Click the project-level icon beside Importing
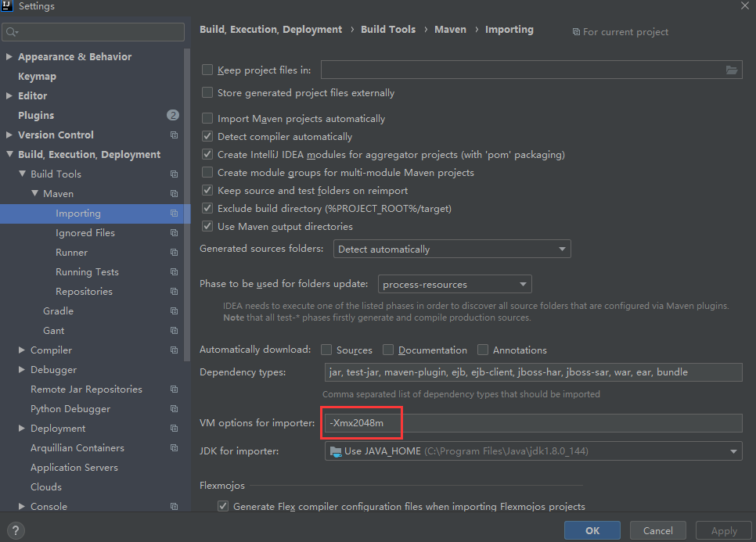 point(174,213)
